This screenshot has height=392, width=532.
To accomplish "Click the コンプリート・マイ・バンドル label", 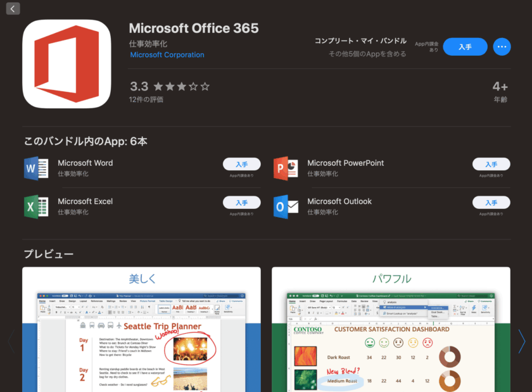I will tap(360, 41).
